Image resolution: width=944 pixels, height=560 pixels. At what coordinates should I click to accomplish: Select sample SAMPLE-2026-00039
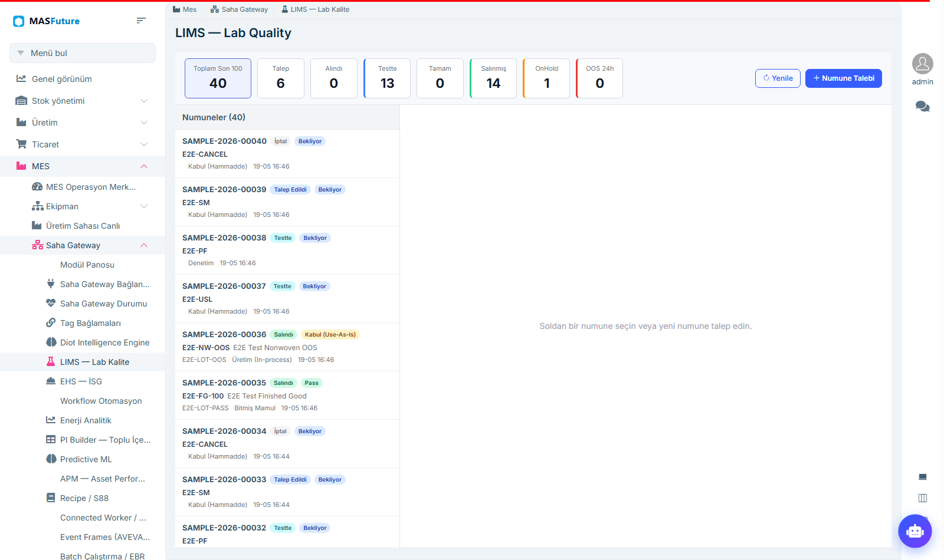(x=287, y=202)
